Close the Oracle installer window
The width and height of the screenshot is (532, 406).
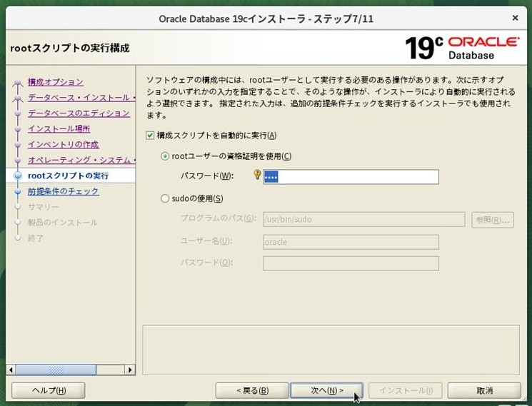click(515, 18)
